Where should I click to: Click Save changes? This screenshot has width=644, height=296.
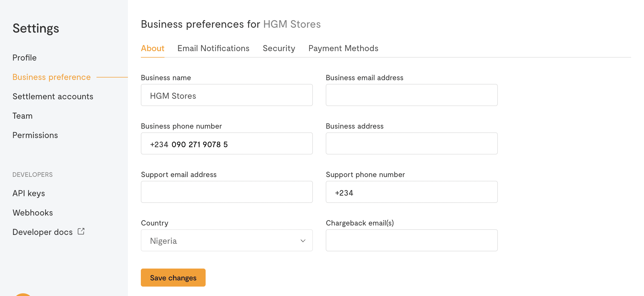[x=173, y=277]
